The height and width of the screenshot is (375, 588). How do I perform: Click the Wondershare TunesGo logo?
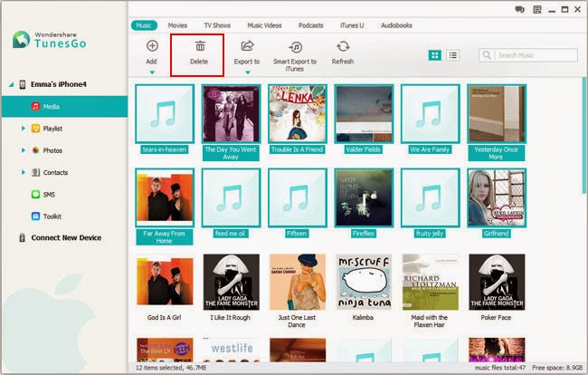coord(49,40)
